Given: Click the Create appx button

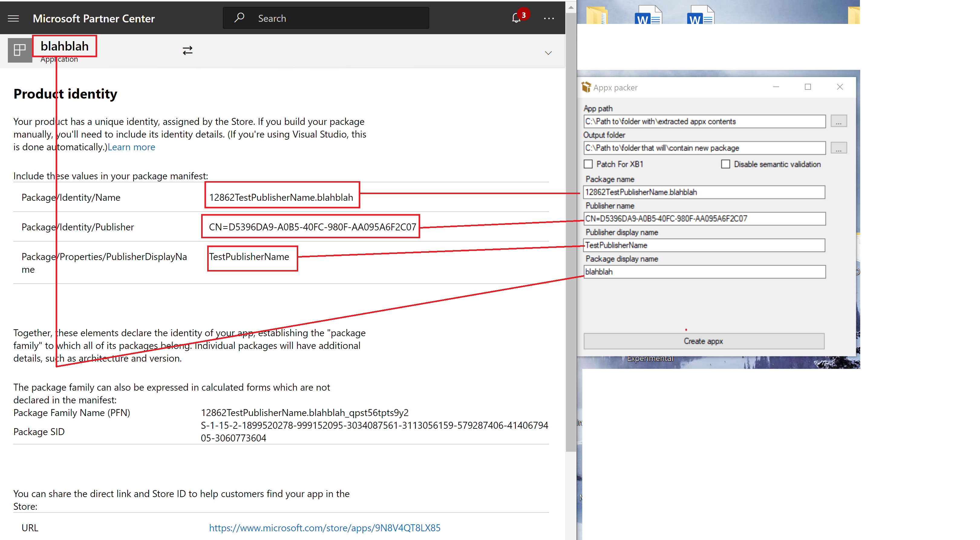Looking at the screenshot, I should [703, 341].
